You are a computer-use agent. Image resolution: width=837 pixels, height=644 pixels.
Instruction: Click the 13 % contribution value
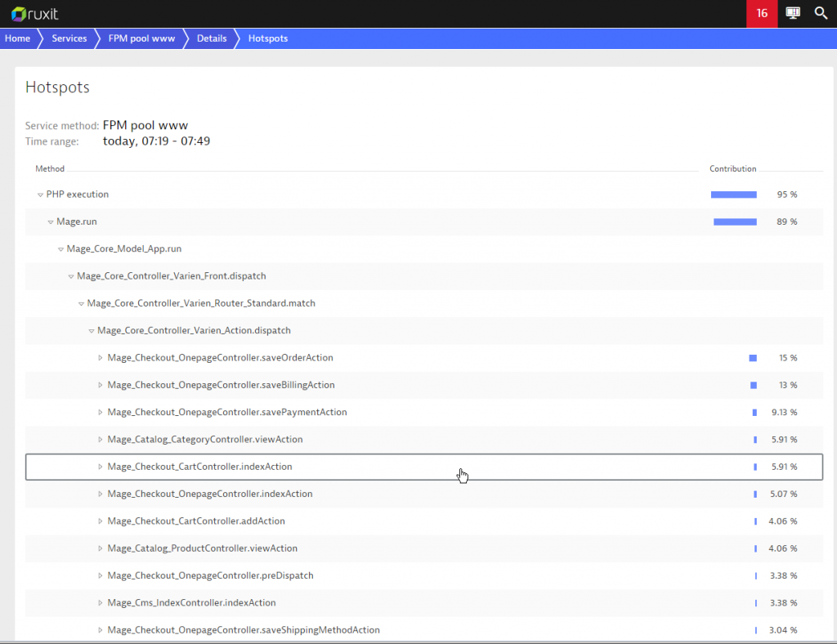tap(788, 385)
